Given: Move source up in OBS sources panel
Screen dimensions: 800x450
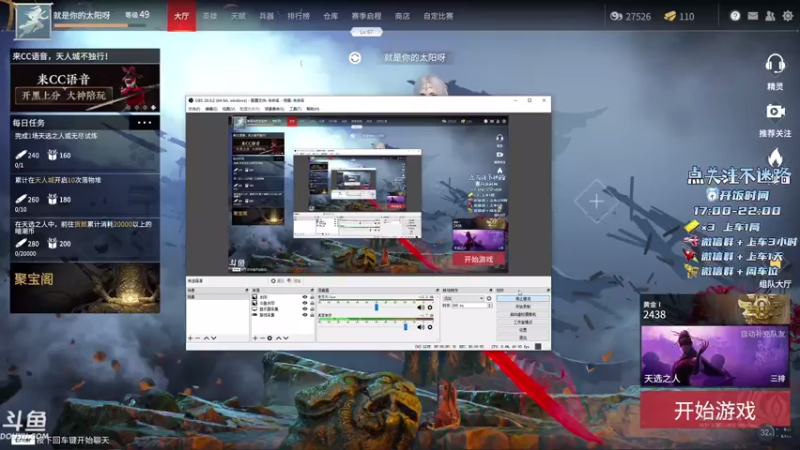Looking at the screenshot, I should point(279,338).
